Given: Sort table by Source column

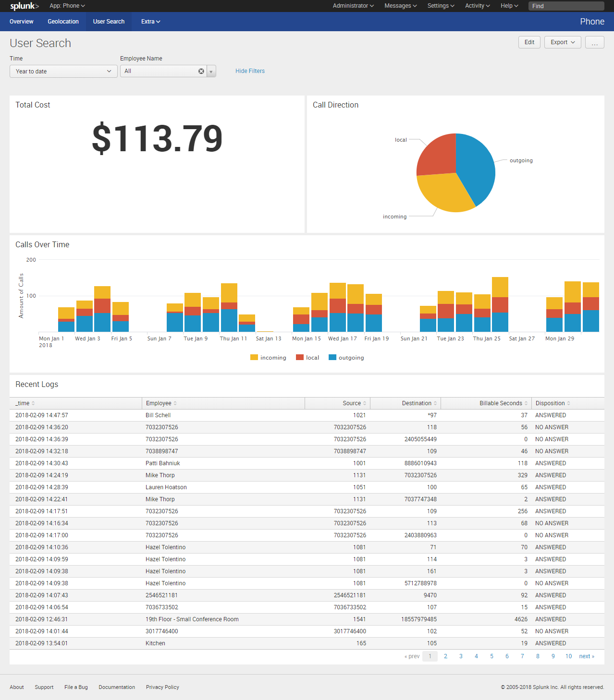Looking at the screenshot, I should tap(354, 403).
